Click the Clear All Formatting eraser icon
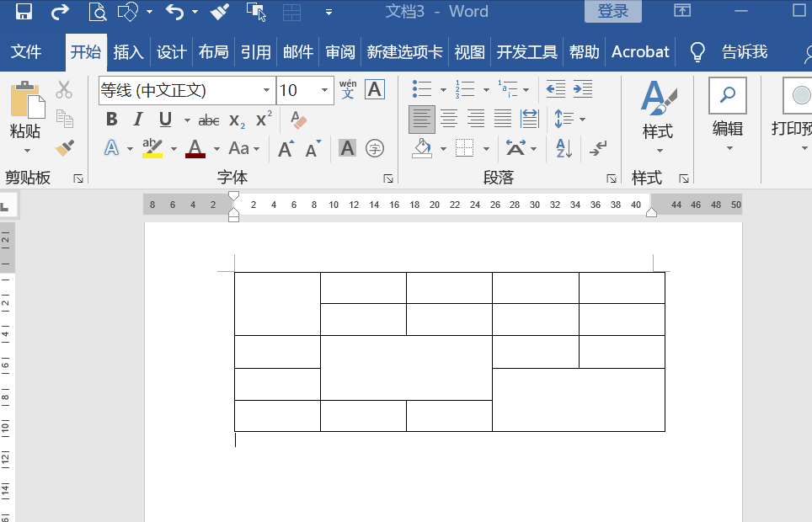The image size is (812, 522). pyautogui.click(x=298, y=120)
